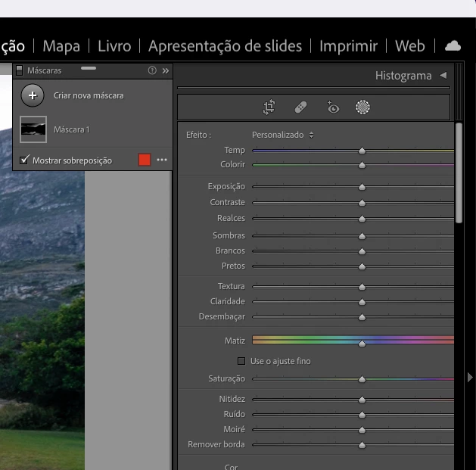Open the Web module
The height and width of the screenshot is (470, 476).
click(x=410, y=46)
